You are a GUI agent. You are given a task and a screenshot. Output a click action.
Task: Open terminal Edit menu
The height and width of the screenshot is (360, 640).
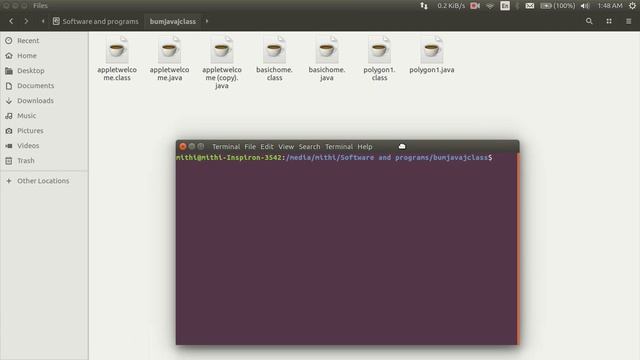267,147
